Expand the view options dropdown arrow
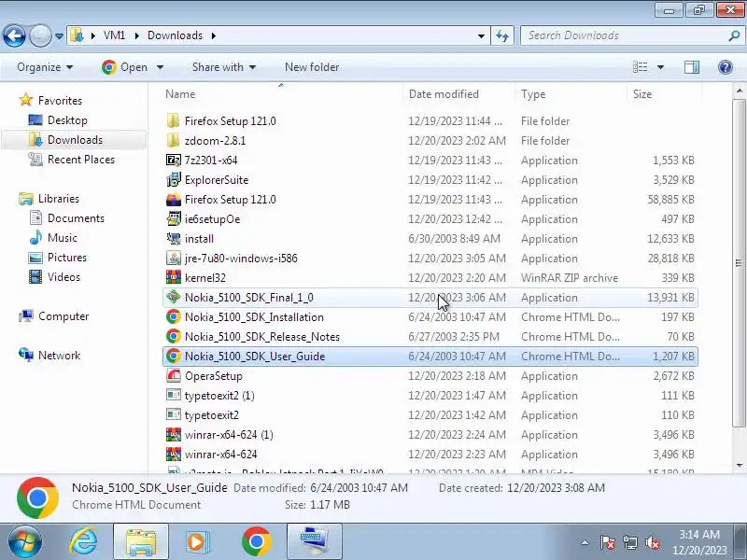Screen dimensions: 747x560 click(660, 67)
